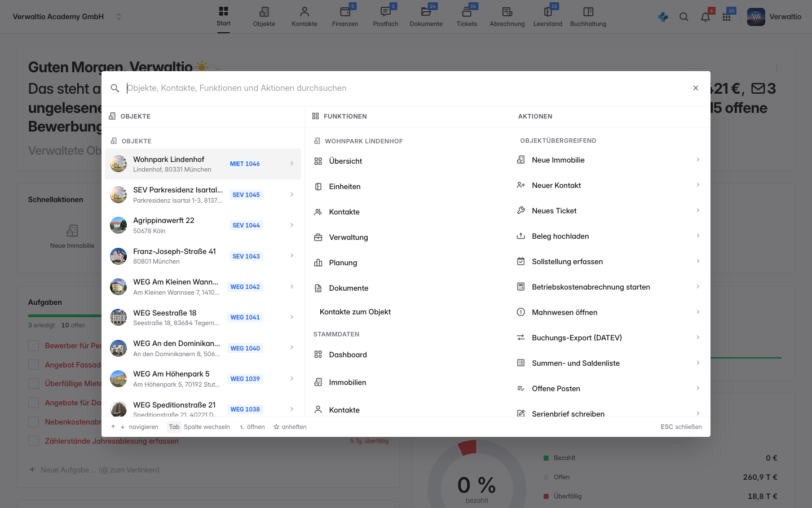This screenshot has width=812, height=508.
Task: Open Abrechnung in the top navigation
Action: tap(507, 16)
